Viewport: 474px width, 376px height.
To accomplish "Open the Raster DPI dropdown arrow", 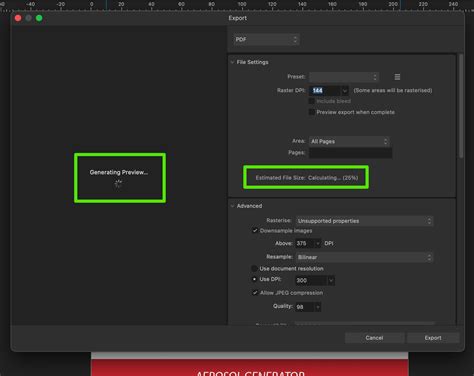I will [345, 90].
